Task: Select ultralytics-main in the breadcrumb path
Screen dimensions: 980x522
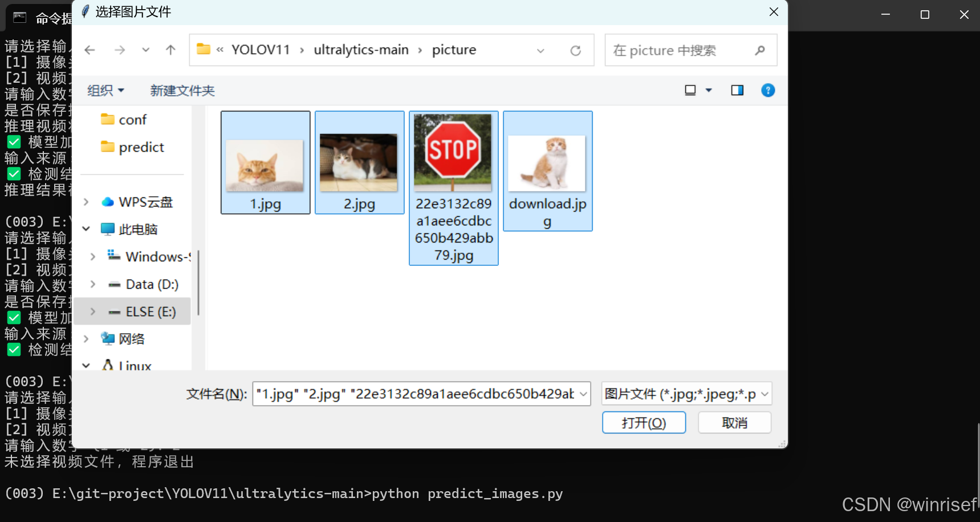Action: tap(361, 50)
